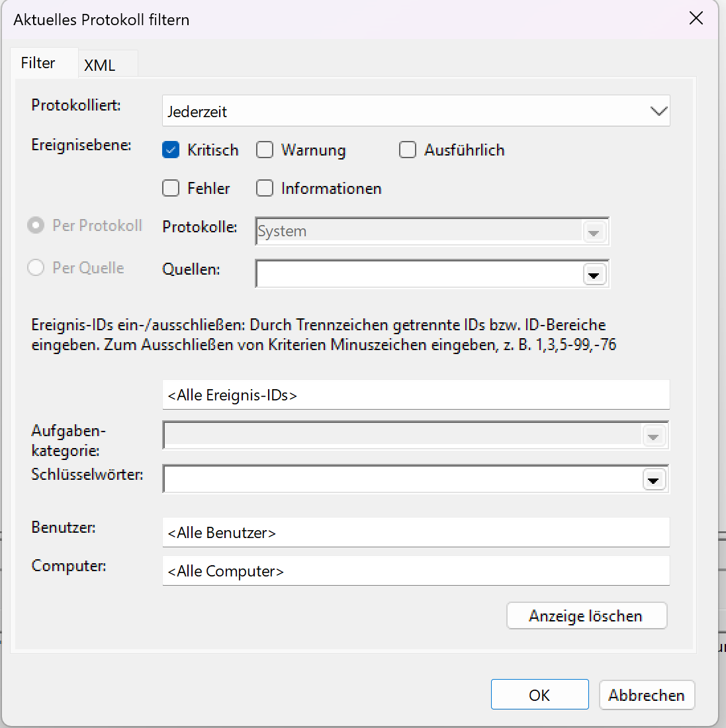This screenshot has width=726, height=728.
Task: Confirm the filter with OK
Action: (539, 695)
